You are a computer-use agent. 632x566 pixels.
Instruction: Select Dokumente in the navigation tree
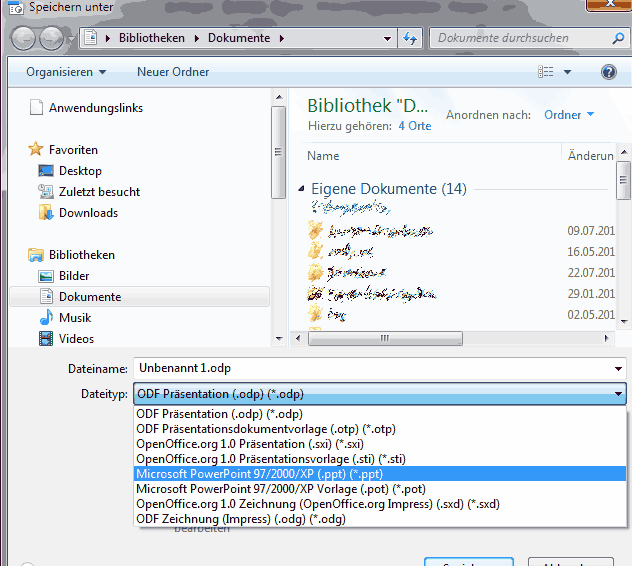tap(139, 297)
